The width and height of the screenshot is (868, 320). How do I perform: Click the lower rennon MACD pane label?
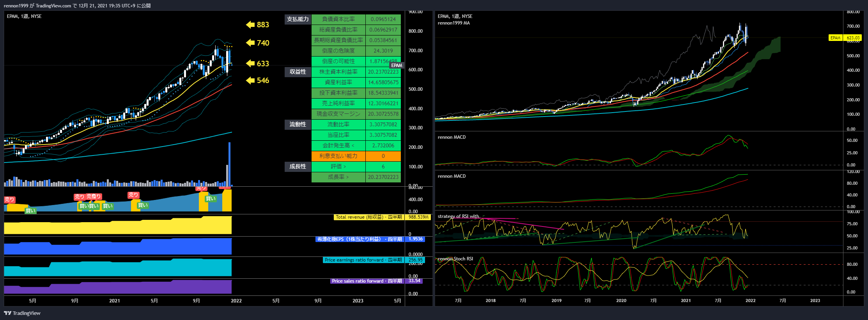coord(452,176)
